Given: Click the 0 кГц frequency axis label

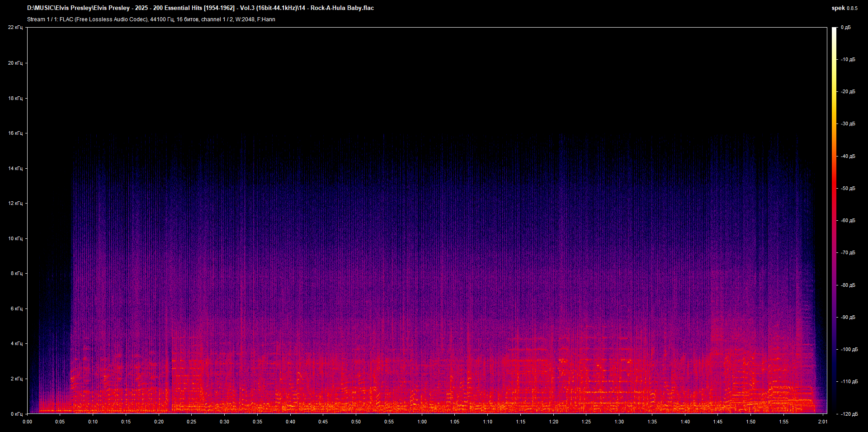Looking at the screenshot, I should point(16,414).
